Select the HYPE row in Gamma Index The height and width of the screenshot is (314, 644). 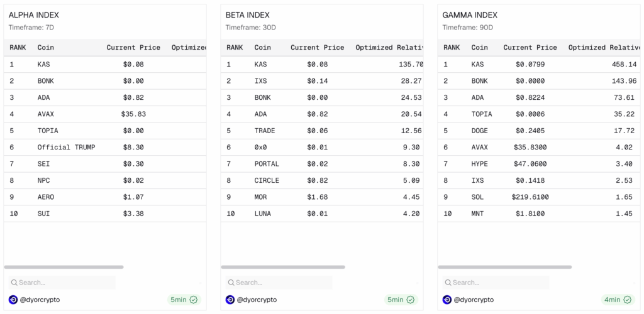tap(479, 164)
